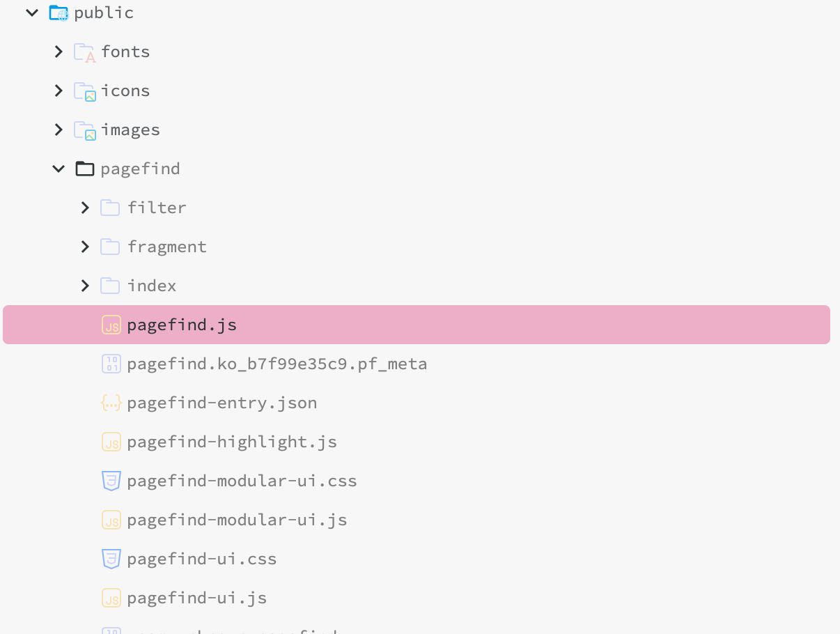Open the pagefind-highlight.js file
840x634 pixels.
coord(232,442)
